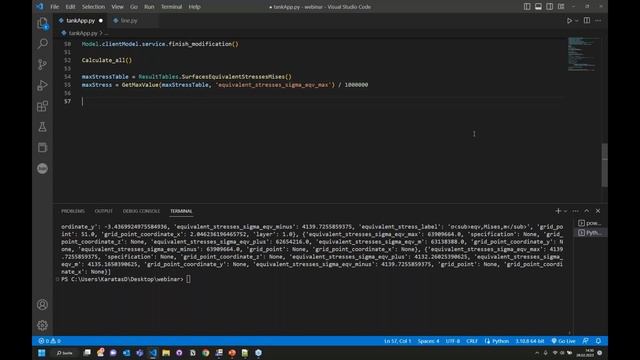Switch to the Output panel tab
Image resolution: width=640 pixels, height=360 pixels.
pyautogui.click(x=103, y=211)
